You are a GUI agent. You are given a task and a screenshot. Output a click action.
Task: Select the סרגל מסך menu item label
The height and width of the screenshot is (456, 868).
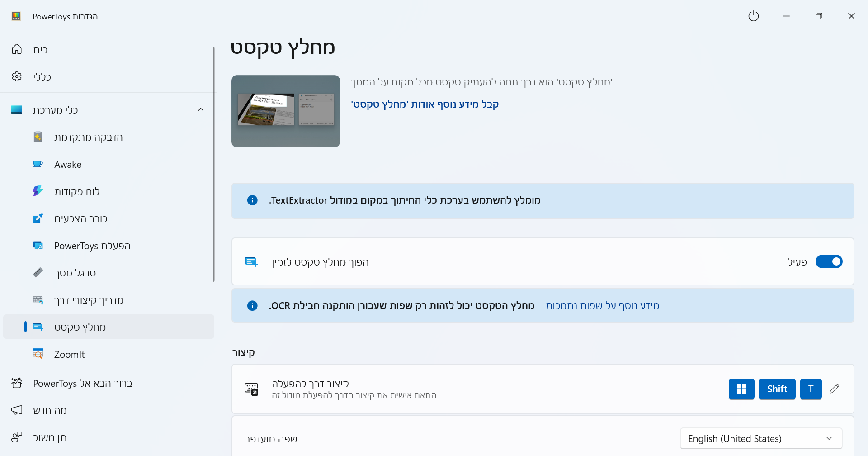[75, 273]
